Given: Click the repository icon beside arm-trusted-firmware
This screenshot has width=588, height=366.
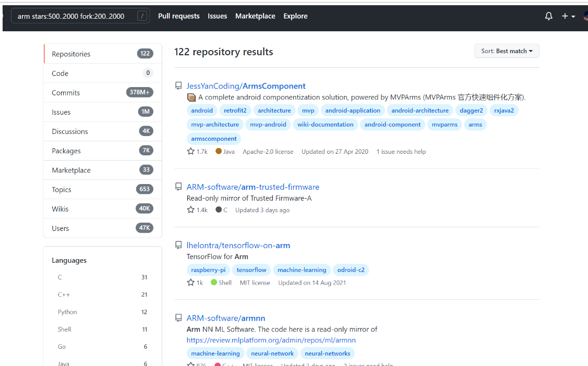Looking at the screenshot, I should click(178, 187).
